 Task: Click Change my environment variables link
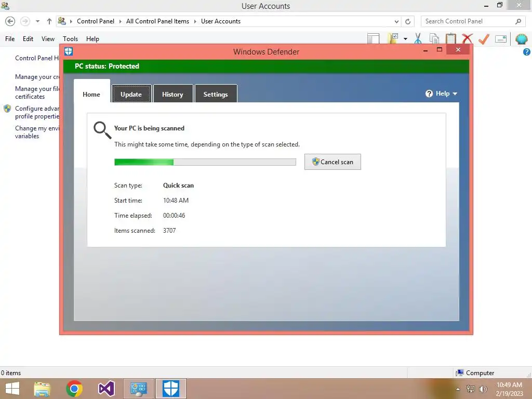tap(37, 132)
